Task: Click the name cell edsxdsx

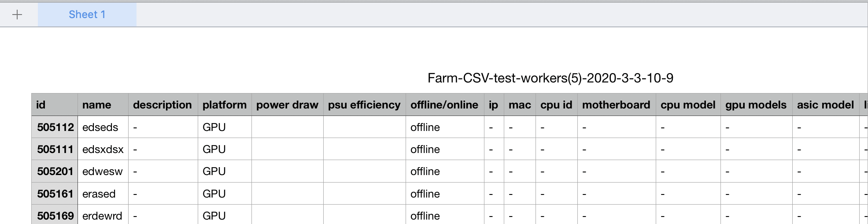Action: coord(103,149)
